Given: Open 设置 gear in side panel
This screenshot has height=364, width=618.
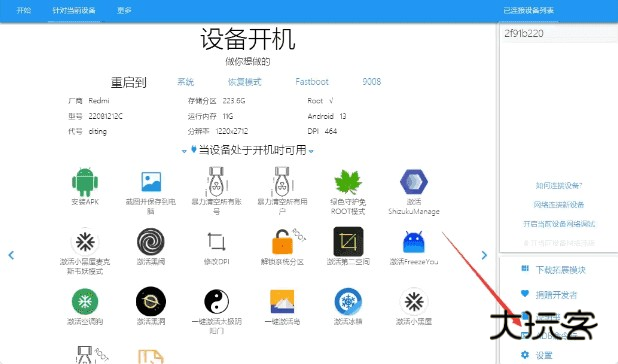Looking at the screenshot, I should click(537, 355).
